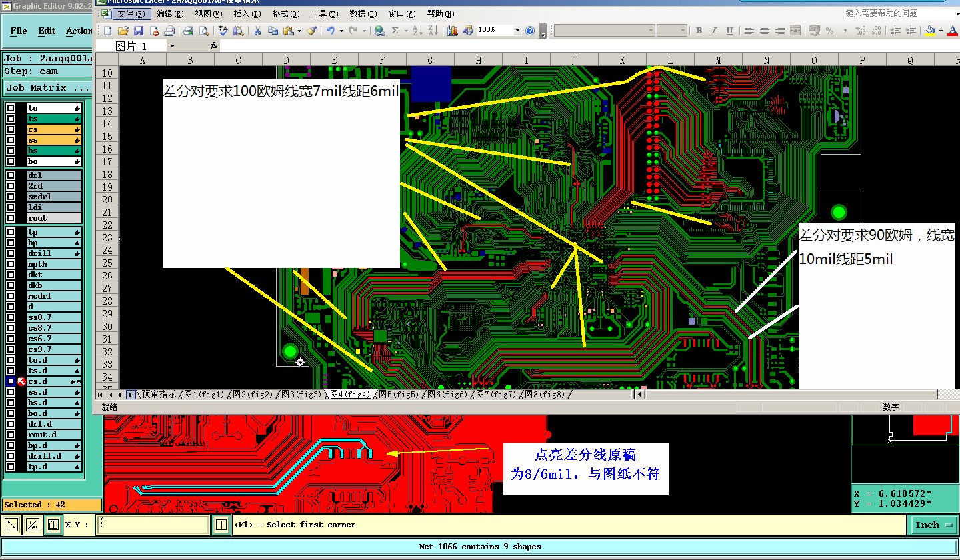Open the Paste options dropdown arrow

coord(299,31)
